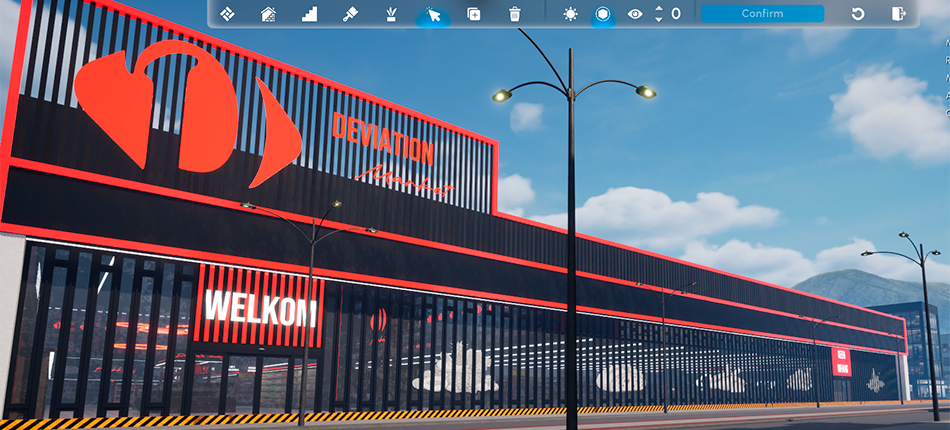Click the duplicate object icon
The height and width of the screenshot is (430, 950).
[474, 14]
